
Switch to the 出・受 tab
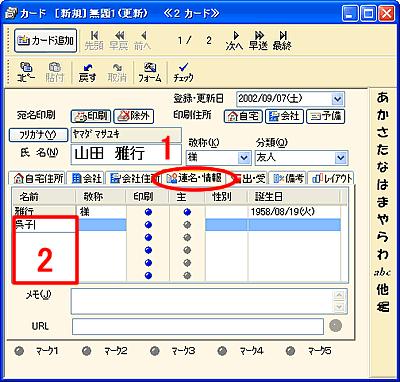coord(249,179)
